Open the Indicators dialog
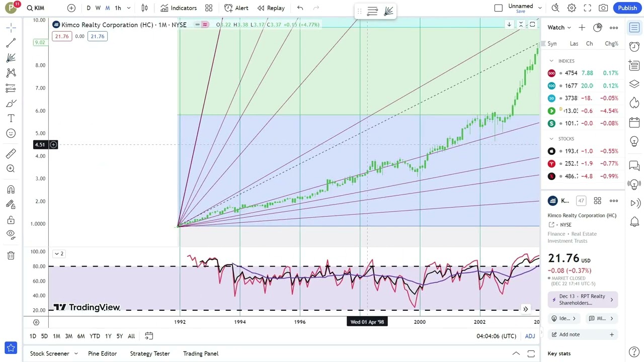This screenshot has height=362, width=644. pos(179,8)
